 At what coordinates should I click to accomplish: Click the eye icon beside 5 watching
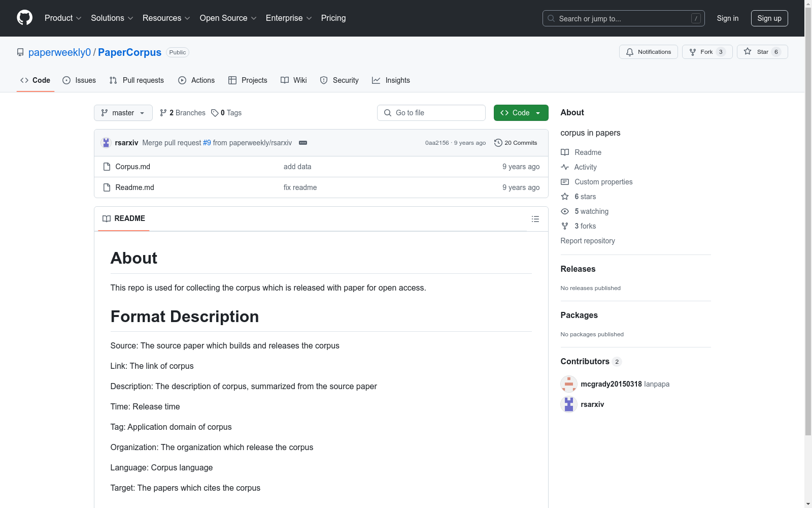tap(565, 211)
